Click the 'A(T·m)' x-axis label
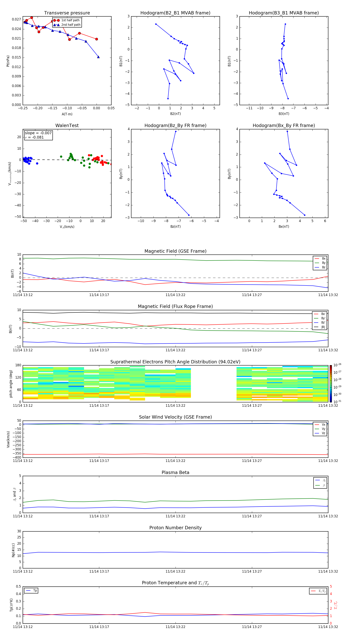The height and width of the screenshot is (644, 351). click(x=67, y=114)
